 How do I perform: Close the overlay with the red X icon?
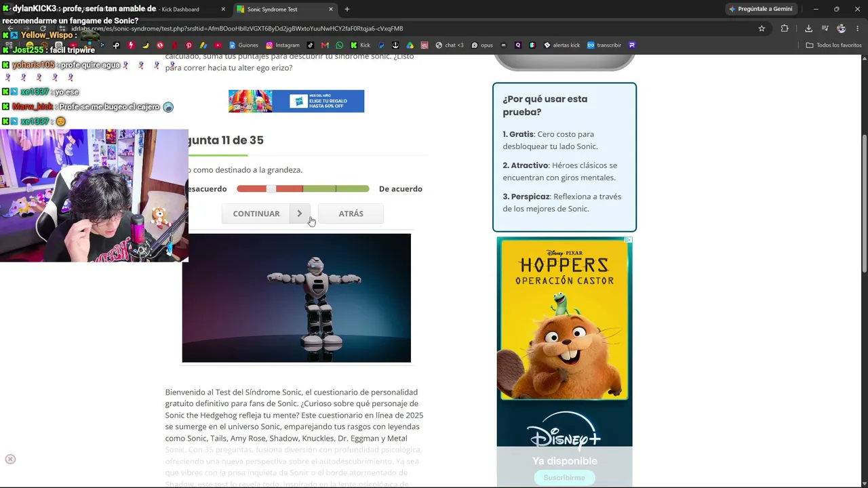(10, 460)
